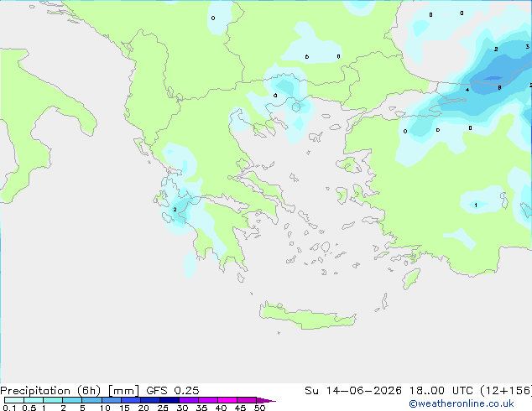Click the 40 to 45 mm magenta swatch

227,400
